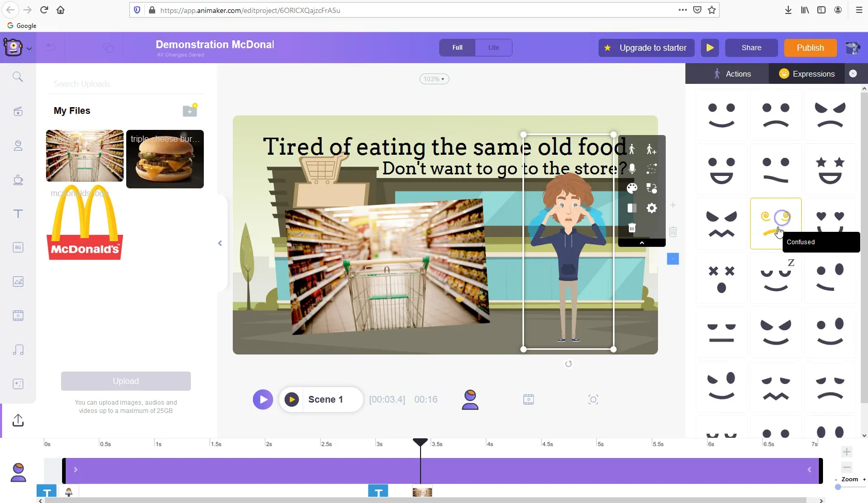Open the Characters panel in sidebar
The image size is (868, 503).
(18, 145)
